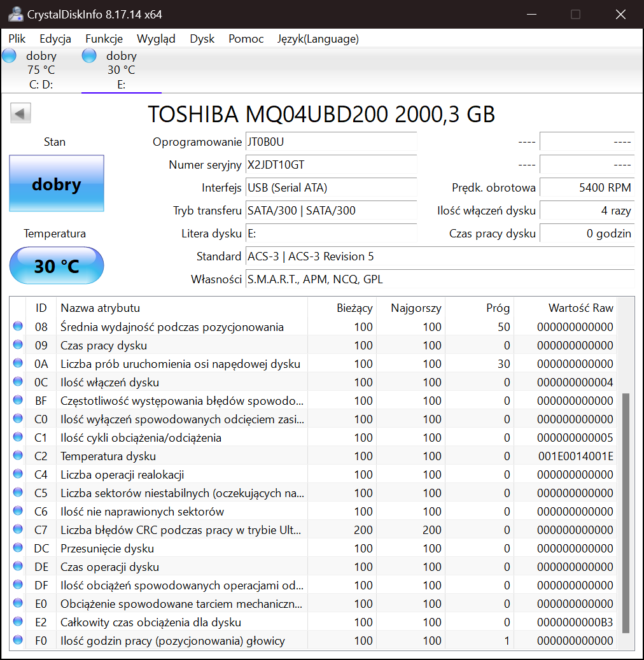This screenshot has height=660, width=644.
Task: Click status dot for attribute 0C
Action: 18,381
